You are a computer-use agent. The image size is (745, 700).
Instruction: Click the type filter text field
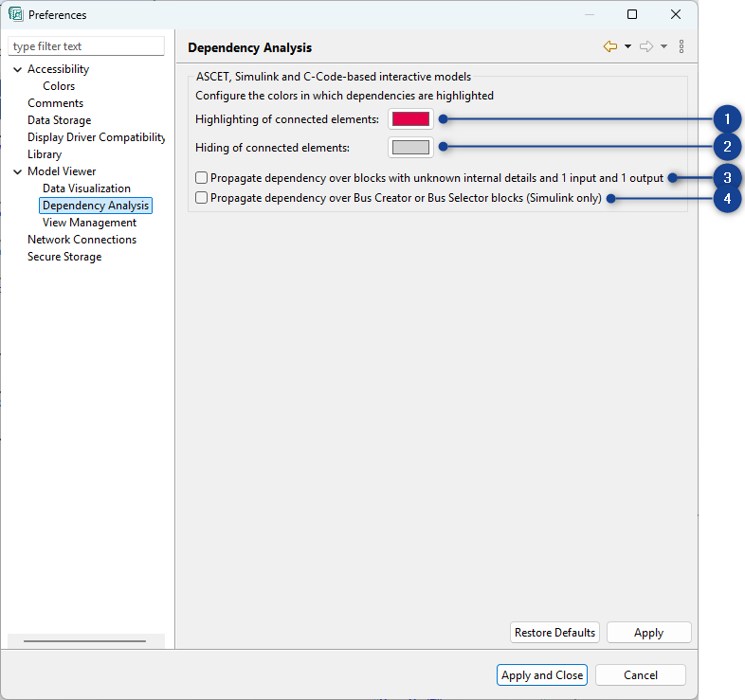coord(86,46)
